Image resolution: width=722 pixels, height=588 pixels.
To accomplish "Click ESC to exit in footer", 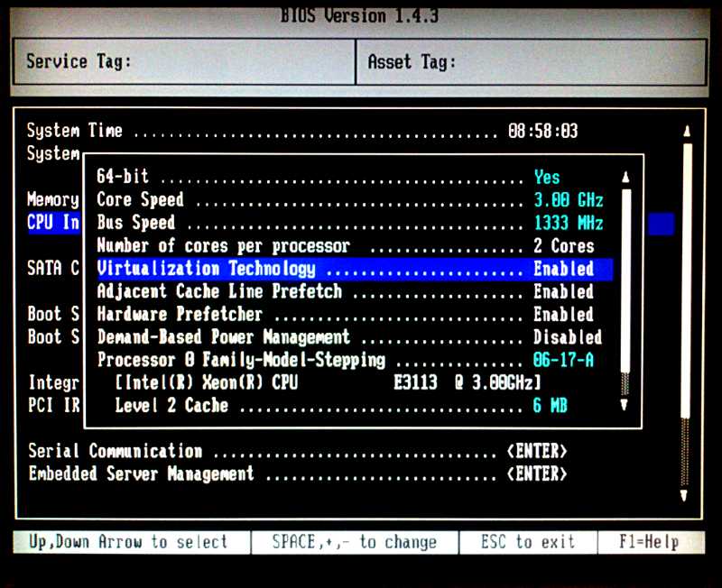I will (x=527, y=542).
